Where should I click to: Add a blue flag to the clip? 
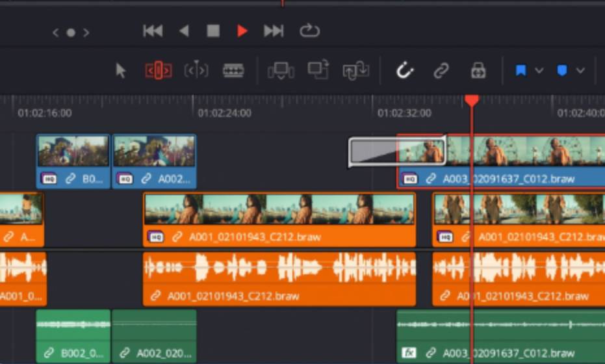[521, 70]
